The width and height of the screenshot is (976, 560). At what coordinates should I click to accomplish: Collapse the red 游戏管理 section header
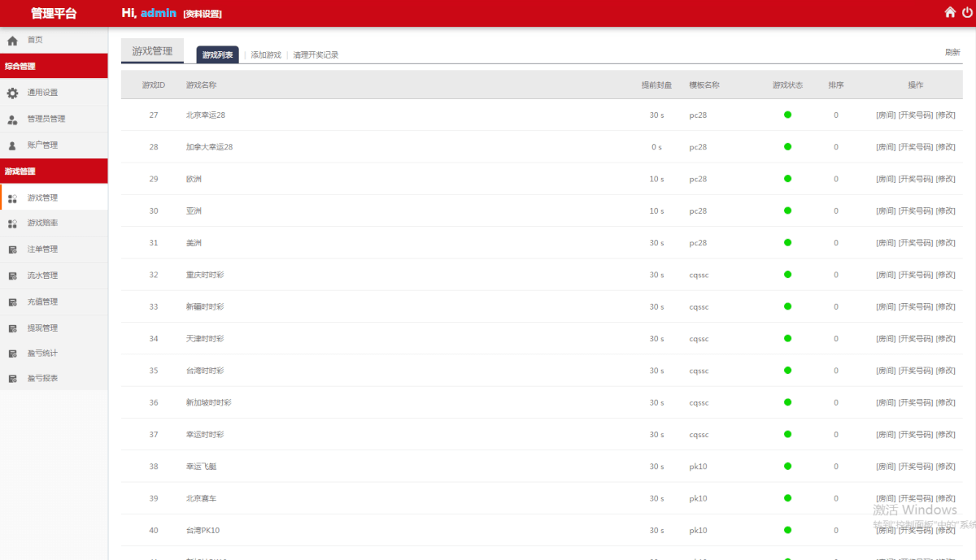click(54, 171)
